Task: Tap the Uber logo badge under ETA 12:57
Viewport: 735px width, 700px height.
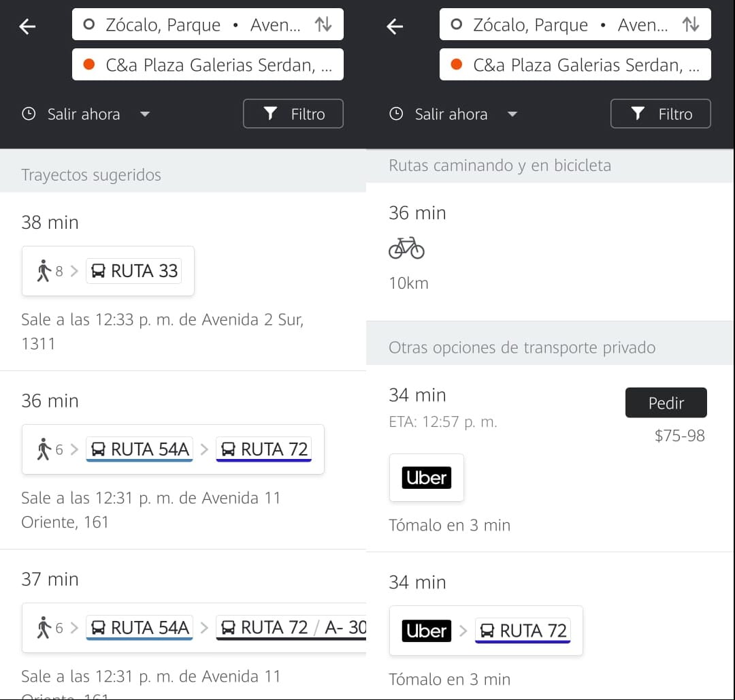Action: click(x=427, y=477)
